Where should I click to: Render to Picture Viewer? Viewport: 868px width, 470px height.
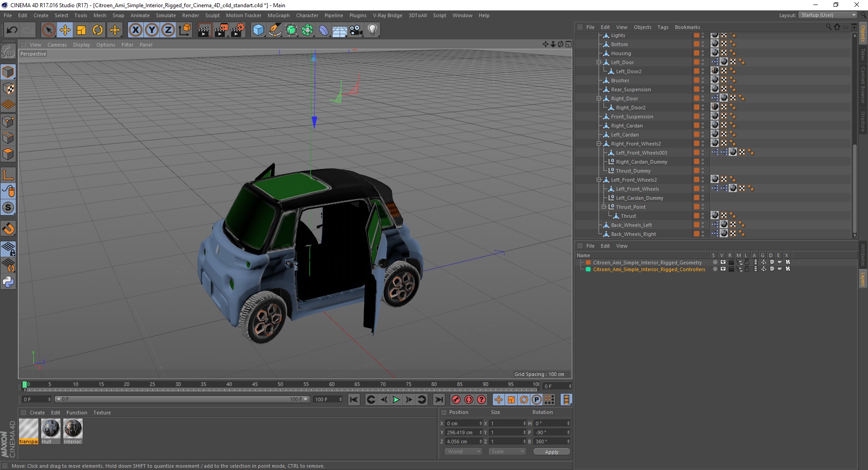[221, 30]
